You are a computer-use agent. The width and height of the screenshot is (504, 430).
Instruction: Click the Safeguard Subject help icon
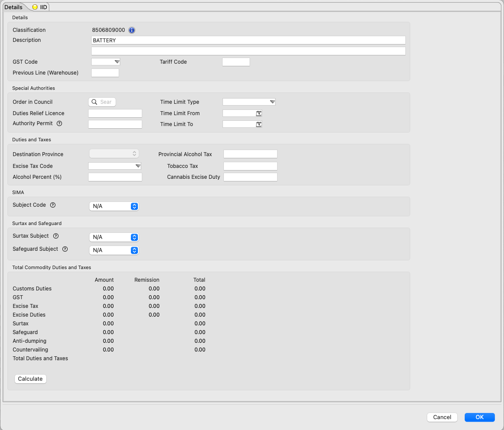tap(65, 249)
